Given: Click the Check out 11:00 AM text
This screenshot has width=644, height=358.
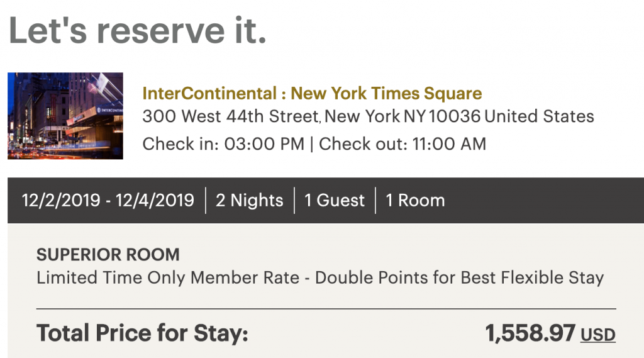Looking at the screenshot, I should click(402, 143).
